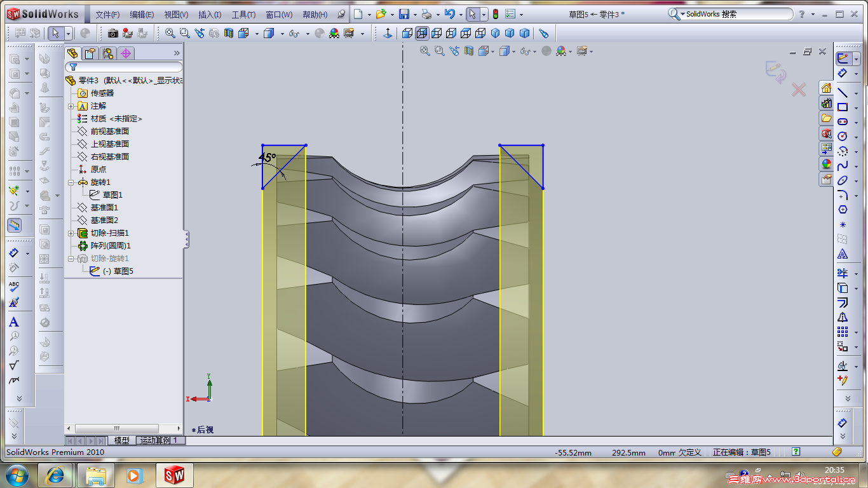This screenshot has width=868, height=488.
Task: Open dropdown arrow next to Rectangle tool
Action: tap(856, 108)
